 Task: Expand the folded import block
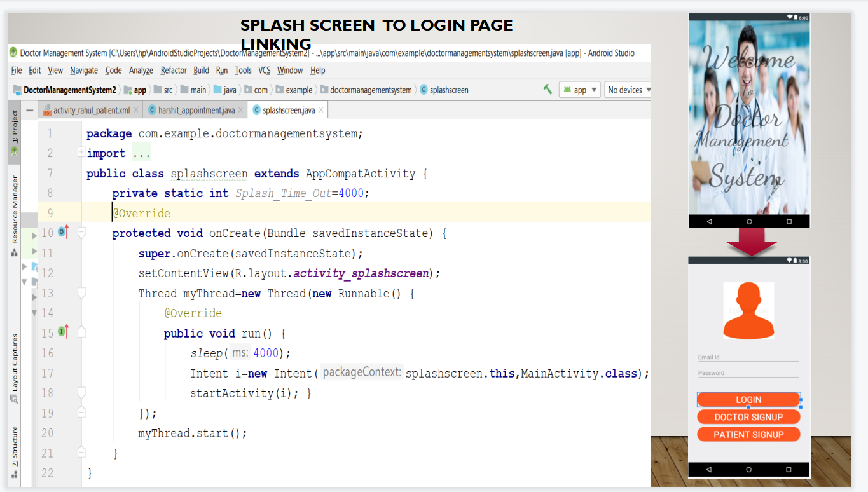click(81, 153)
